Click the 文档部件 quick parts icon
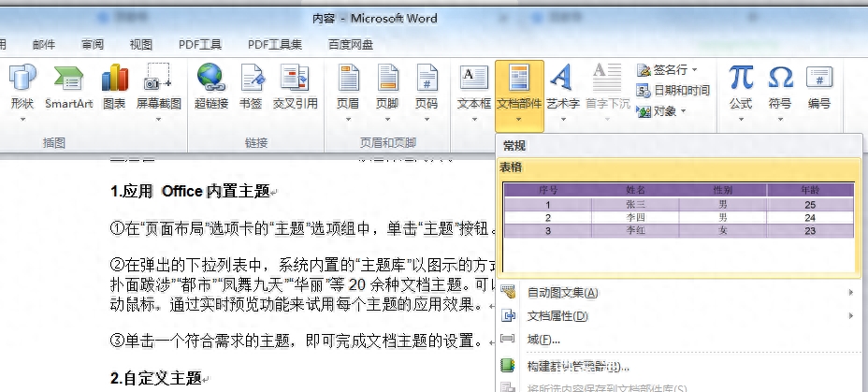Viewport: 868px width, 392px height. click(x=519, y=79)
